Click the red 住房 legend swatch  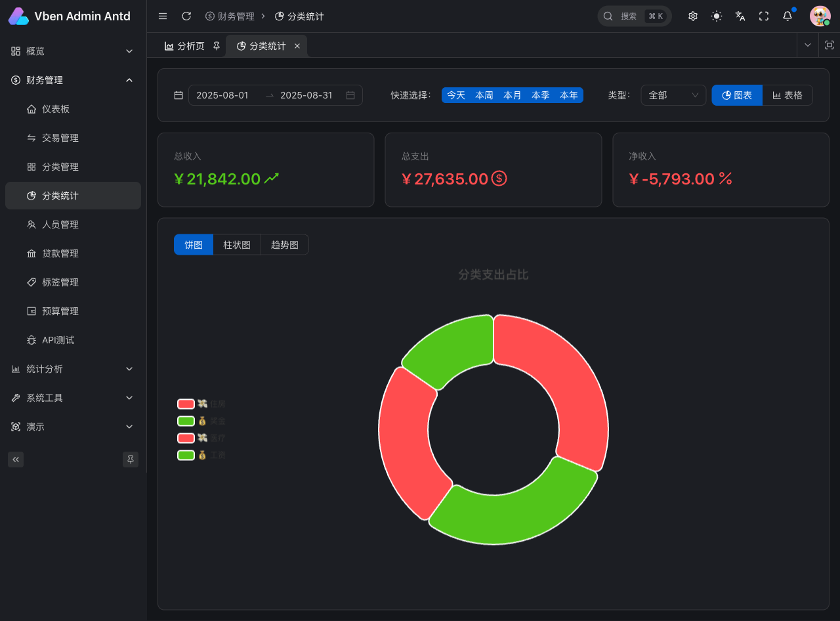pyautogui.click(x=186, y=404)
